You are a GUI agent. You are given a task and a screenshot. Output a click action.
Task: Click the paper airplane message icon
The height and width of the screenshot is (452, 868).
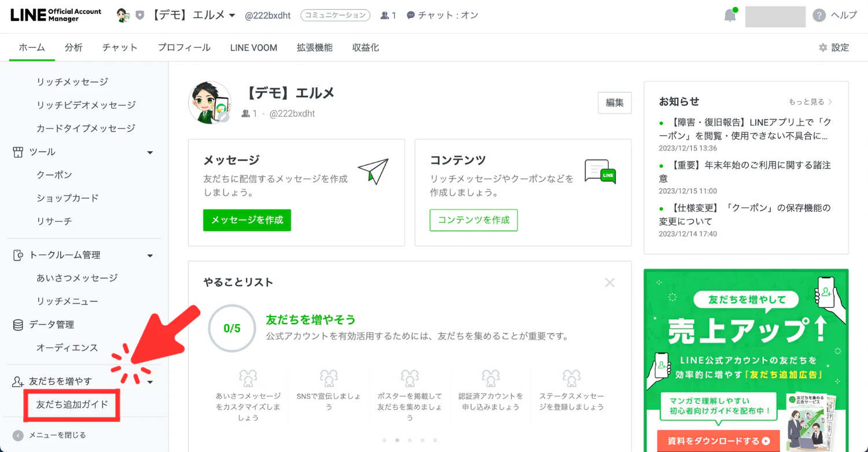tap(373, 171)
